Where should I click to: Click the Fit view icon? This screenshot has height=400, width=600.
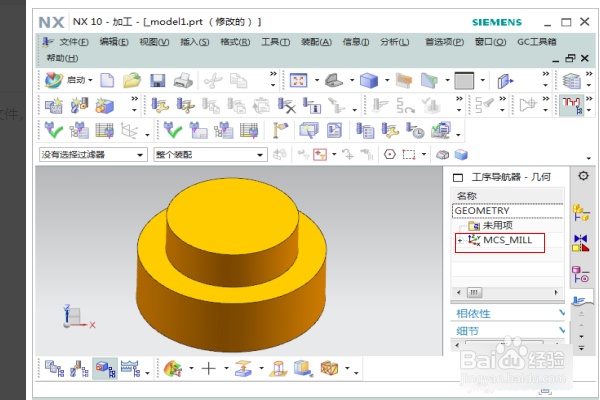[x=298, y=81]
